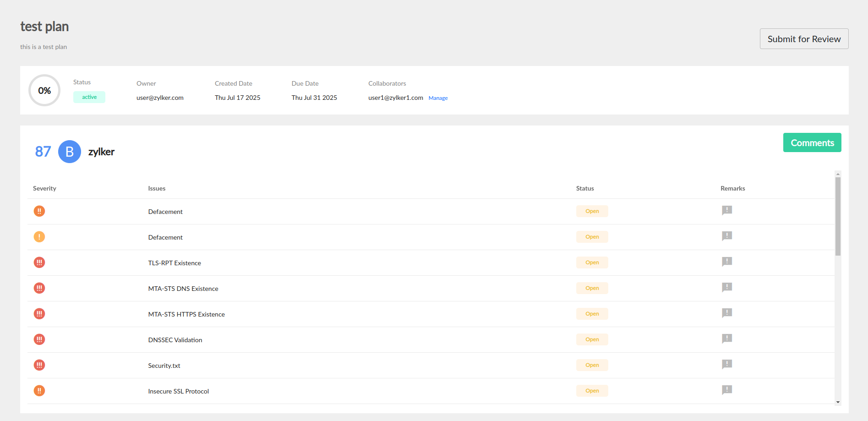Click Manage link next to collaborators
The image size is (868, 421).
pyautogui.click(x=438, y=98)
